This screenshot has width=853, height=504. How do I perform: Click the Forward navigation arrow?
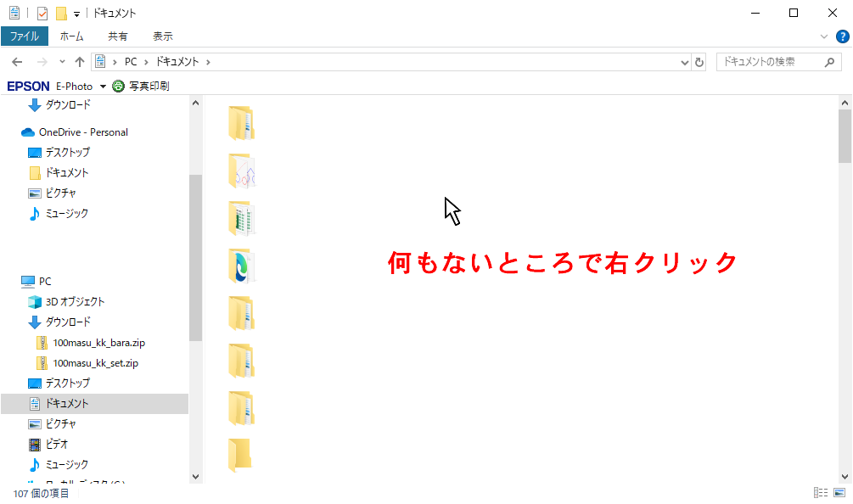[x=42, y=62]
